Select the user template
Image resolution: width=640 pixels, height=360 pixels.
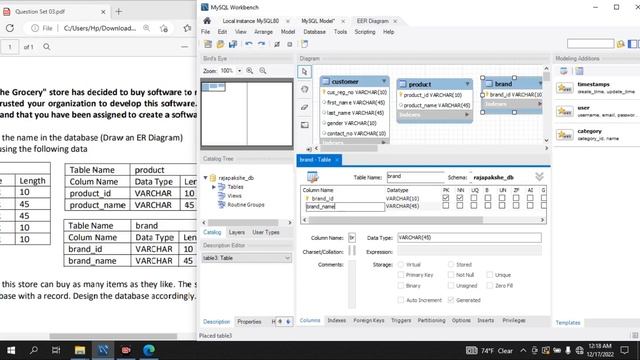tap(596, 111)
